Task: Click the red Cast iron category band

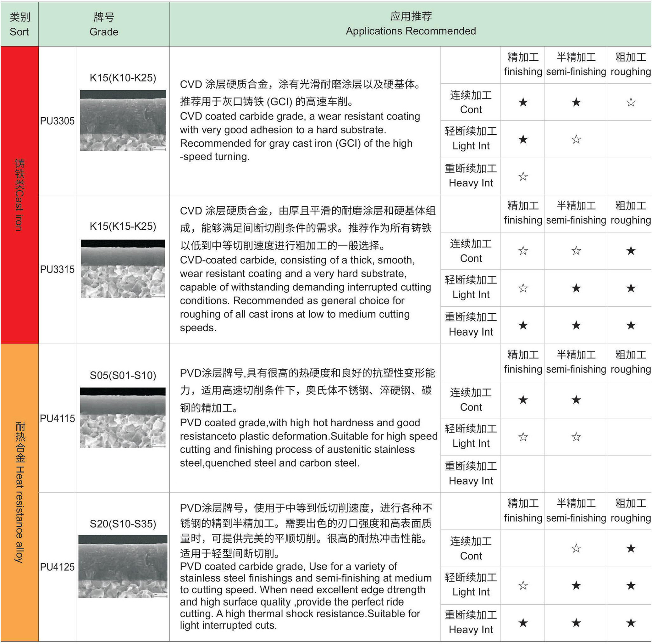Action: [19, 195]
